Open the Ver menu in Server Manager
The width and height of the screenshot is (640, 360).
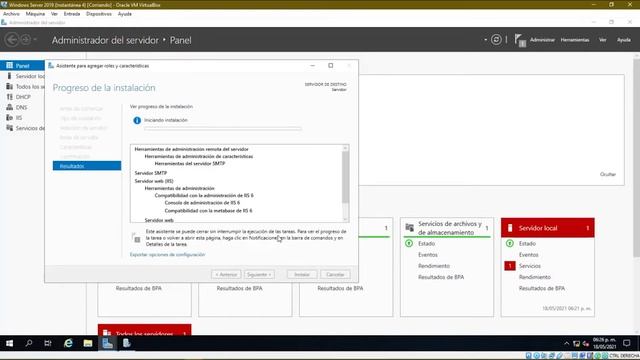(x=602, y=40)
